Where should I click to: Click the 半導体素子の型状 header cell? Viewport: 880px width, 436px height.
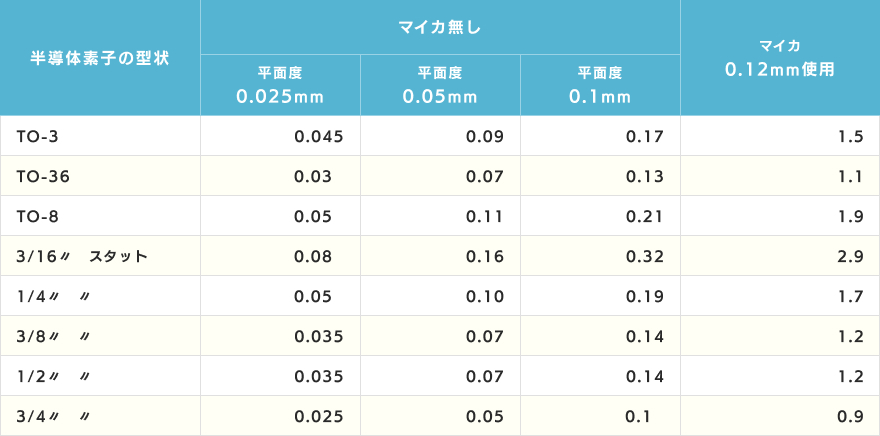tap(100, 58)
